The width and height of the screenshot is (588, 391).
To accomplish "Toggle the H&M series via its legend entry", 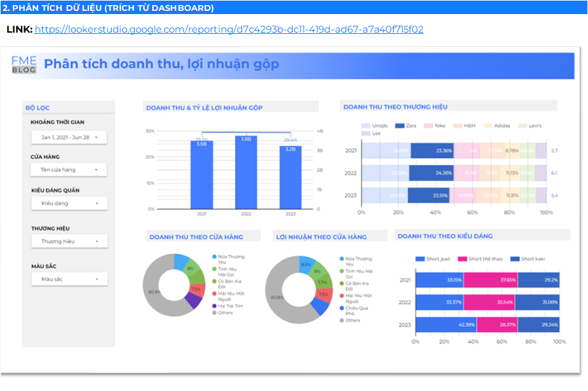I will coord(457,125).
